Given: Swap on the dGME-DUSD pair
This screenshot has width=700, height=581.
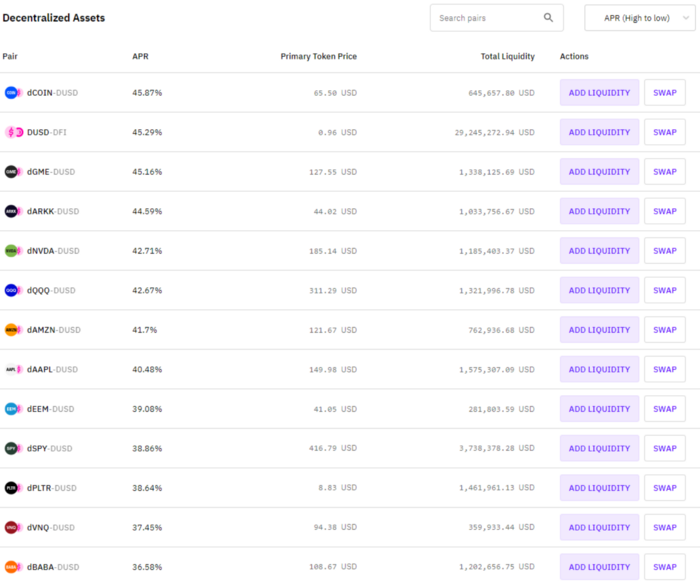Looking at the screenshot, I should [665, 172].
